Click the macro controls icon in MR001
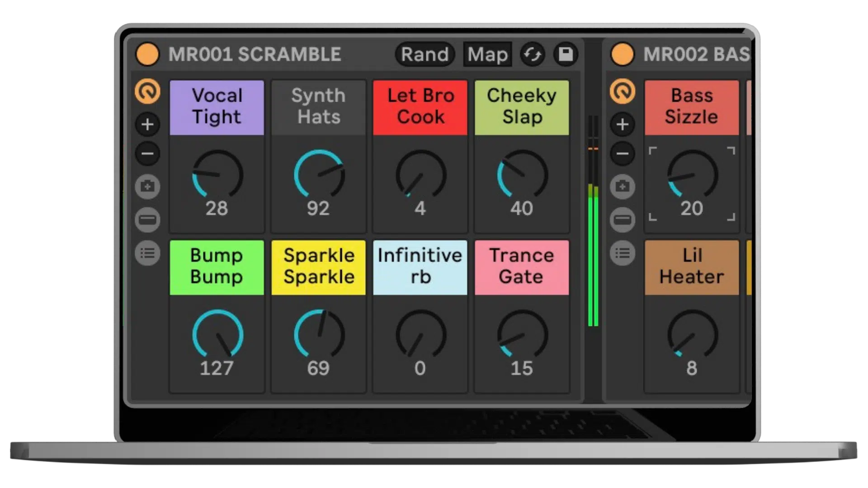The height and width of the screenshot is (488, 868). [x=147, y=91]
